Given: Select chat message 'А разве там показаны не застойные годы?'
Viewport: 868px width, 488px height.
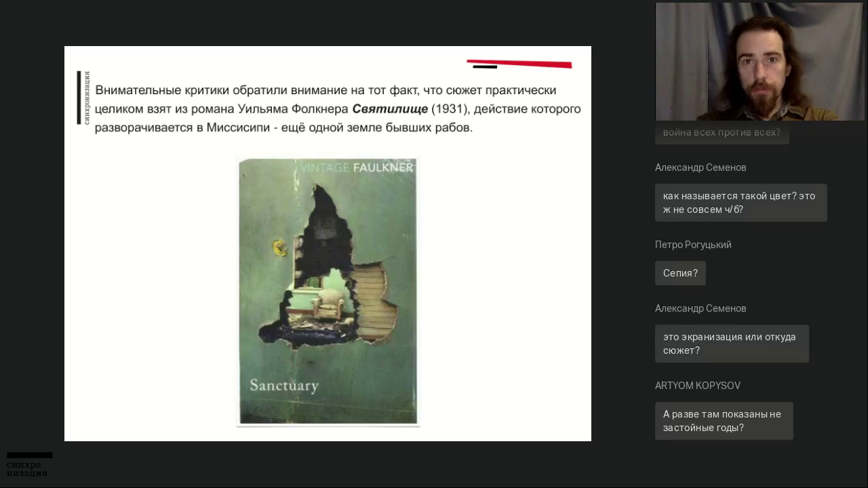Looking at the screenshot, I should coord(724,421).
